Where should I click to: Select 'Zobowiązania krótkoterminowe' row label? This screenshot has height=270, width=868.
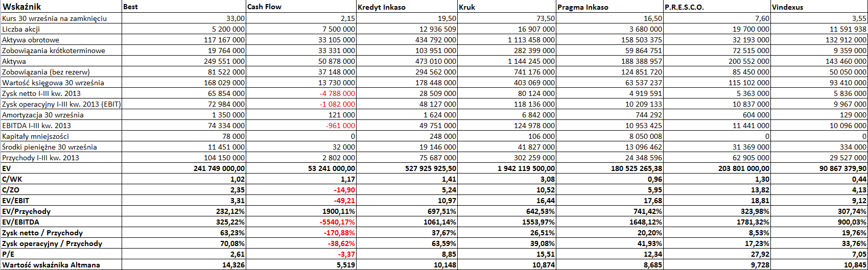[x=54, y=51]
